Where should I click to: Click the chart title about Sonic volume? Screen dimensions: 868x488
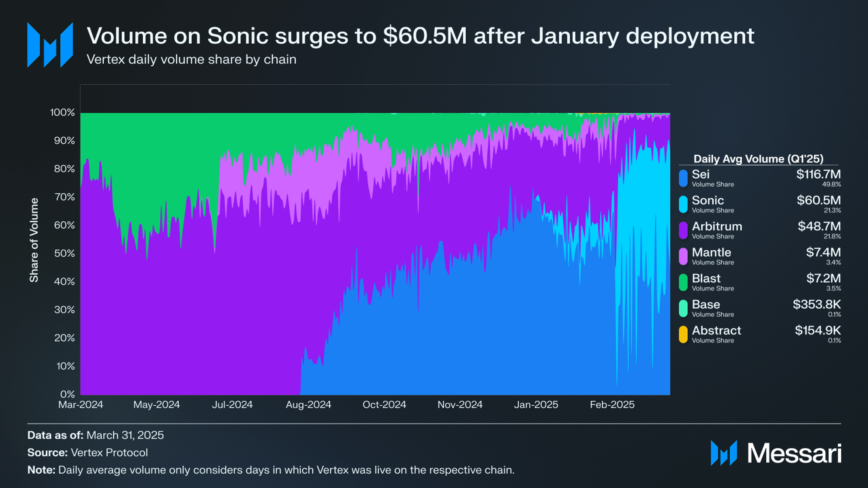pos(420,36)
